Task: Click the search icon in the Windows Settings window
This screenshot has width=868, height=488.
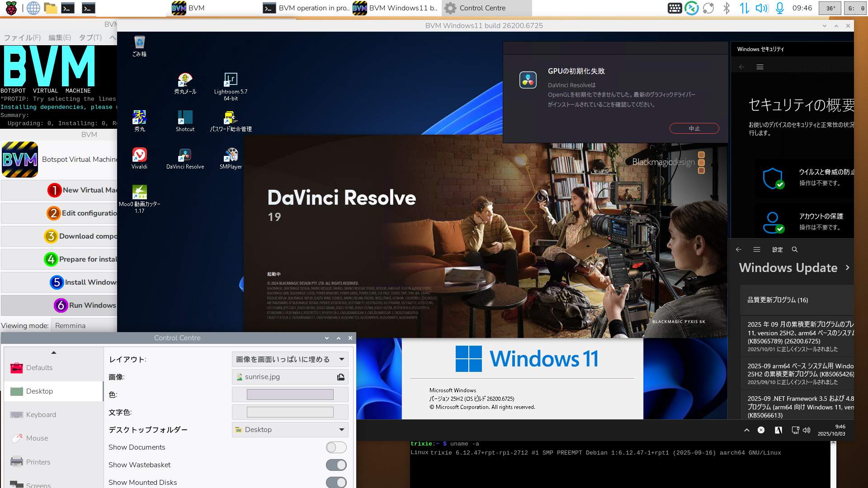Action: point(794,249)
